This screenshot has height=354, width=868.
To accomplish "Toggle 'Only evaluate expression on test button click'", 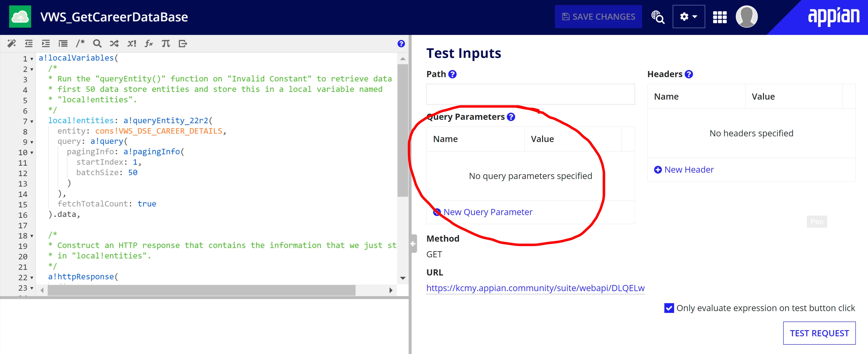I will pos(669,308).
